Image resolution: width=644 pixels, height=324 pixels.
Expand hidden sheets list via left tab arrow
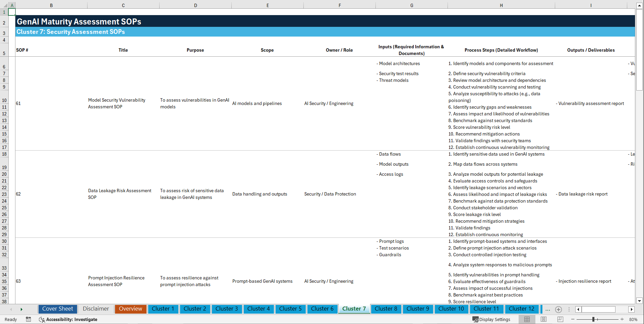tap(11, 310)
